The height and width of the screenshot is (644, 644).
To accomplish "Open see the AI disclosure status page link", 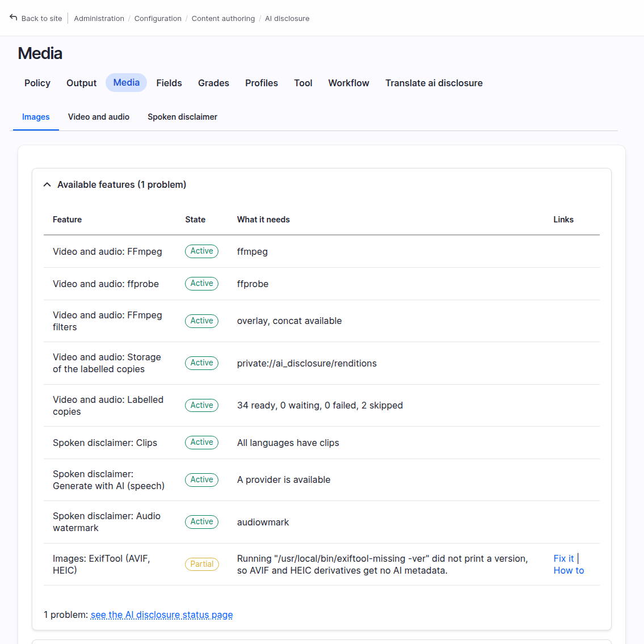I will (x=162, y=615).
